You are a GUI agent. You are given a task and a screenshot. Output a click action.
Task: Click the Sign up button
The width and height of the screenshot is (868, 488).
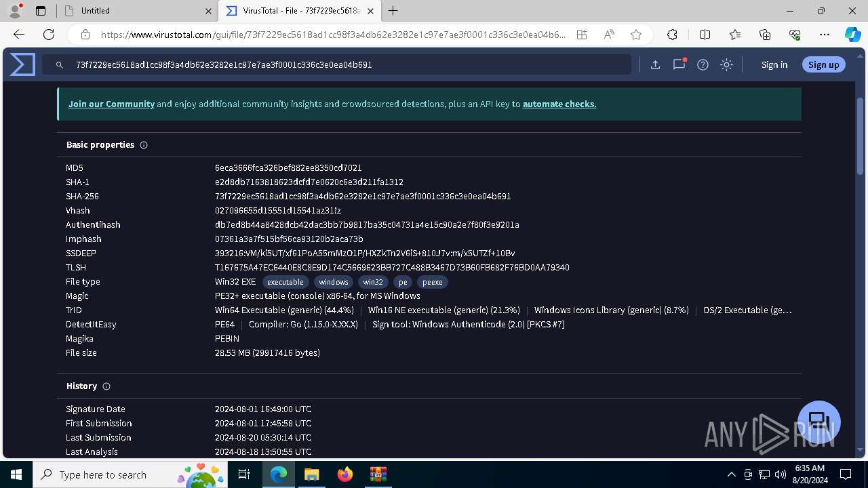(824, 65)
